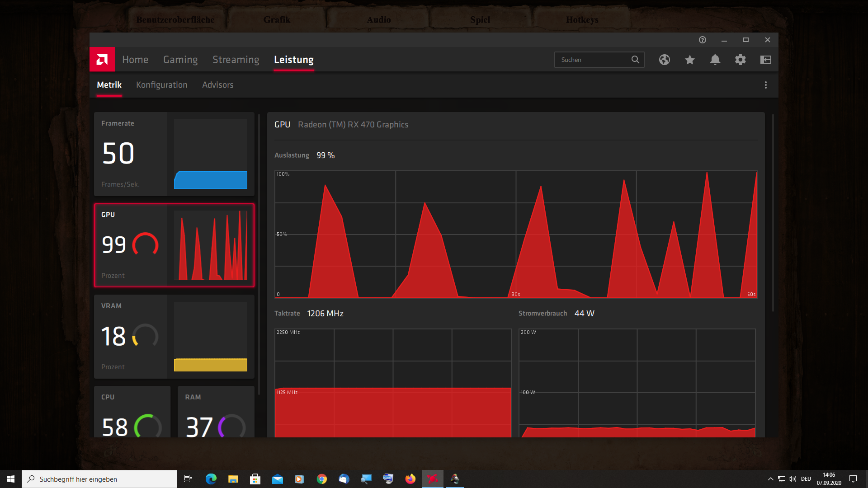Open favorites star icon
Screen dimensions: 868x488
[x=689, y=60]
